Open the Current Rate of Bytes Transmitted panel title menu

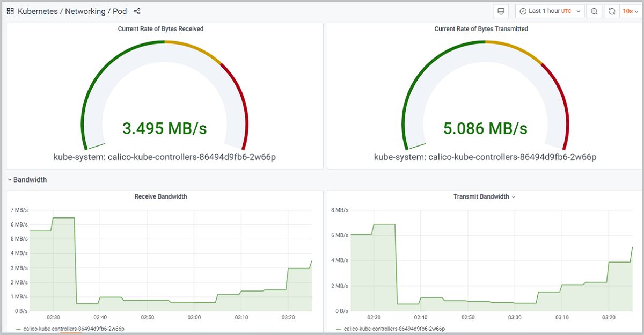(481, 29)
